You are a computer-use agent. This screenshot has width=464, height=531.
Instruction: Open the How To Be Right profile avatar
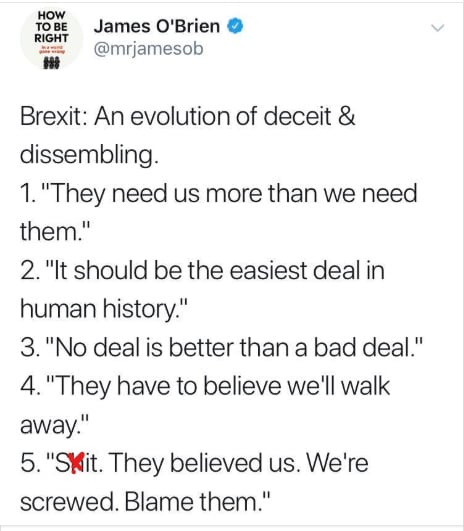[x=51, y=39]
